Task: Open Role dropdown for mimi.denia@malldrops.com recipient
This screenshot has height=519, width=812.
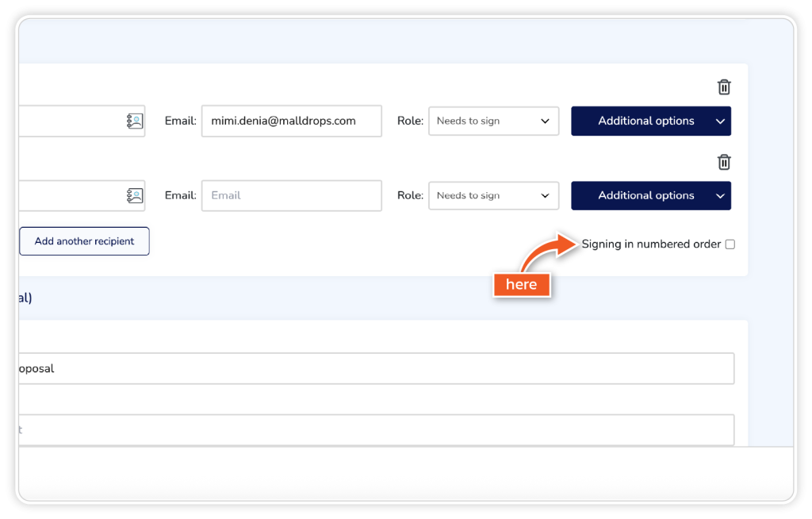Action: click(x=493, y=121)
